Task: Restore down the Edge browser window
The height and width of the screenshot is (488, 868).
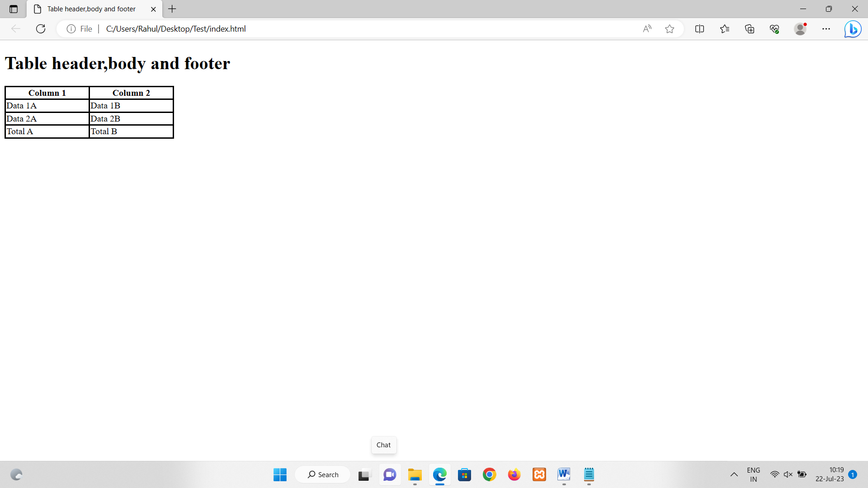Action: click(829, 9)
